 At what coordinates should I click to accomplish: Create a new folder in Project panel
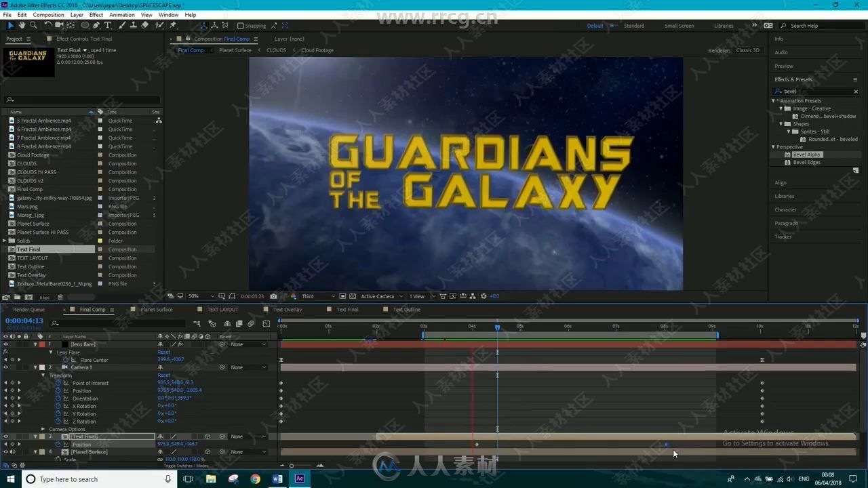click(16, 297)
